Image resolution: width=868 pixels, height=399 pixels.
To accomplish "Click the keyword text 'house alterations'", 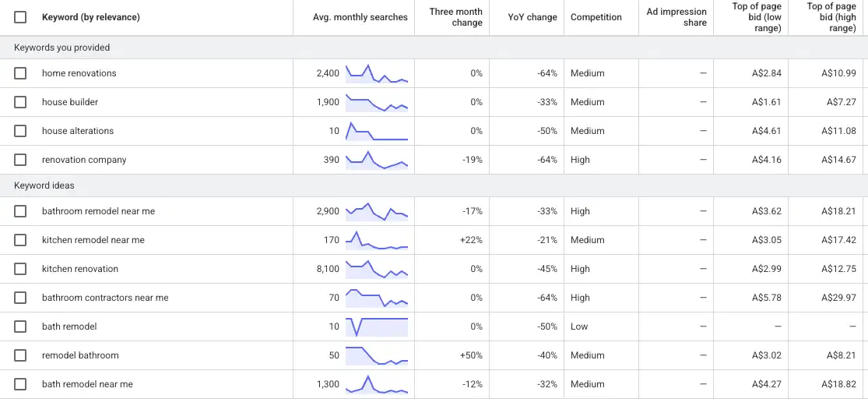I will point(78,131).
